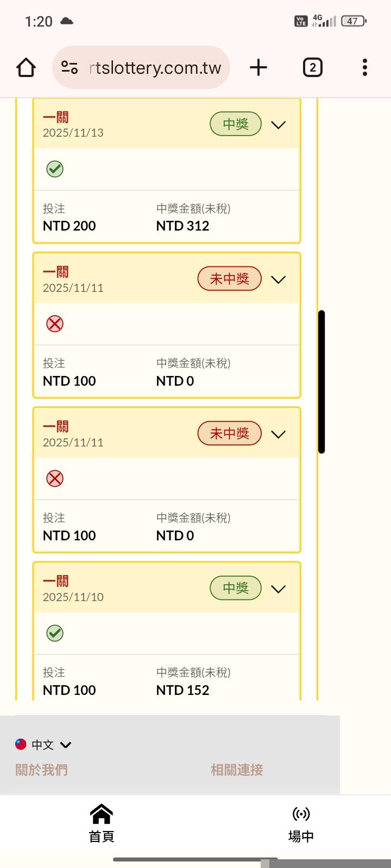Tap the 中獎 badge dated 2025/11/13
Image resolution: width=391 pixels, height=868 pixels.
point(236,124)
